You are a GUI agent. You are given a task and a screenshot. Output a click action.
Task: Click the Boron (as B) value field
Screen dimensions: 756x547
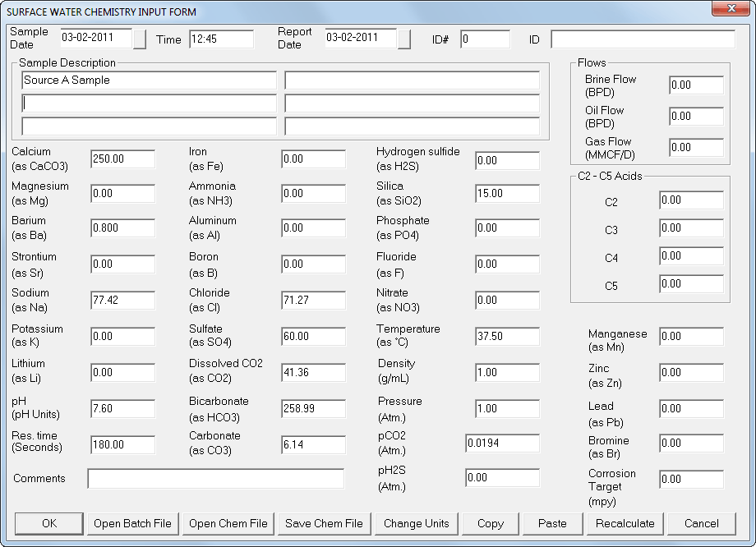click(313, 264)
